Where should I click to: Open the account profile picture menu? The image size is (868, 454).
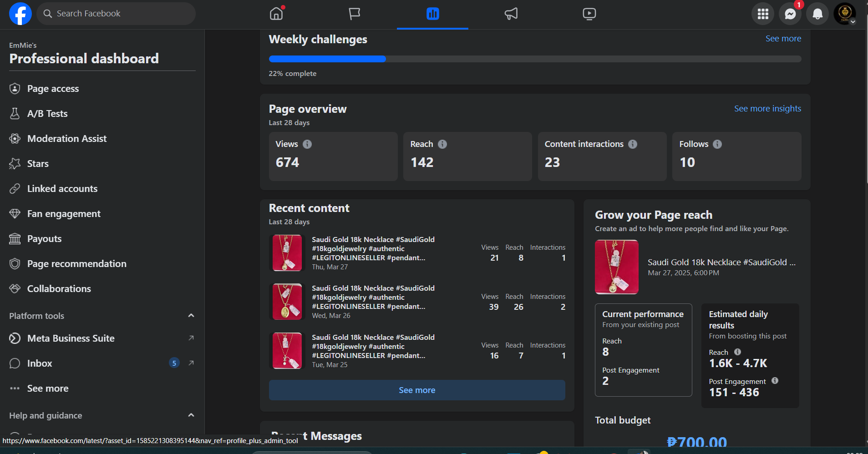click(845, 14)
